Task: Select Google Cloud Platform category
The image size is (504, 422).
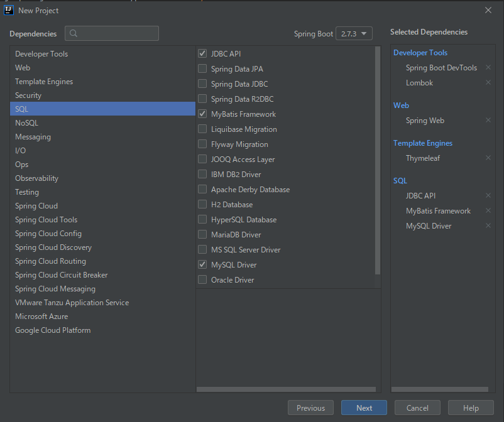Action: 102,330
